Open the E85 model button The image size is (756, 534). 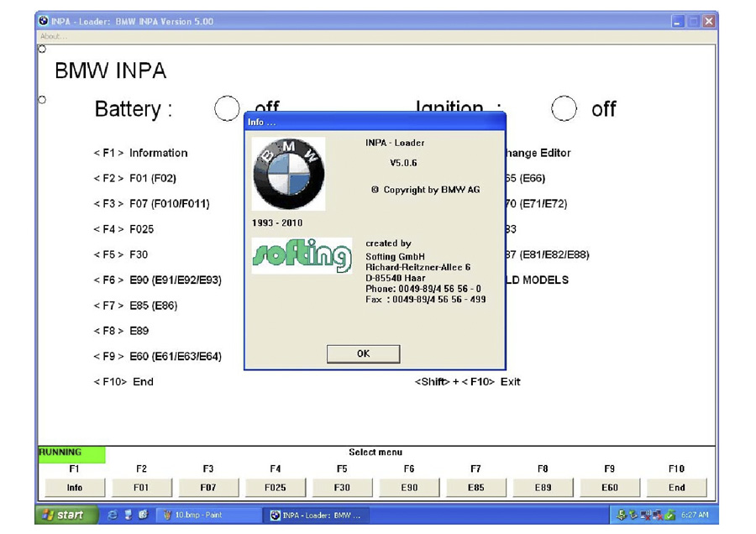tap(475, 487)
